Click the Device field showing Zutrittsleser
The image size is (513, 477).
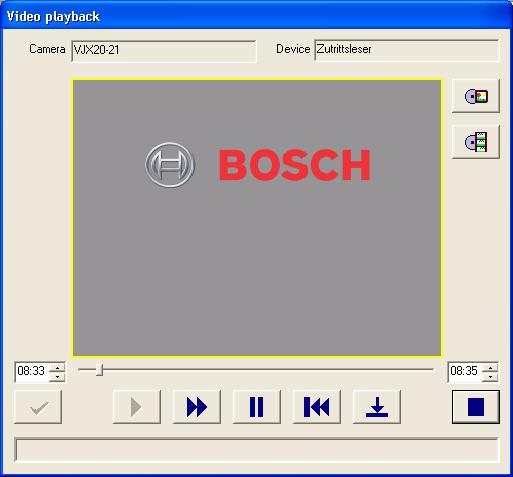407,50
